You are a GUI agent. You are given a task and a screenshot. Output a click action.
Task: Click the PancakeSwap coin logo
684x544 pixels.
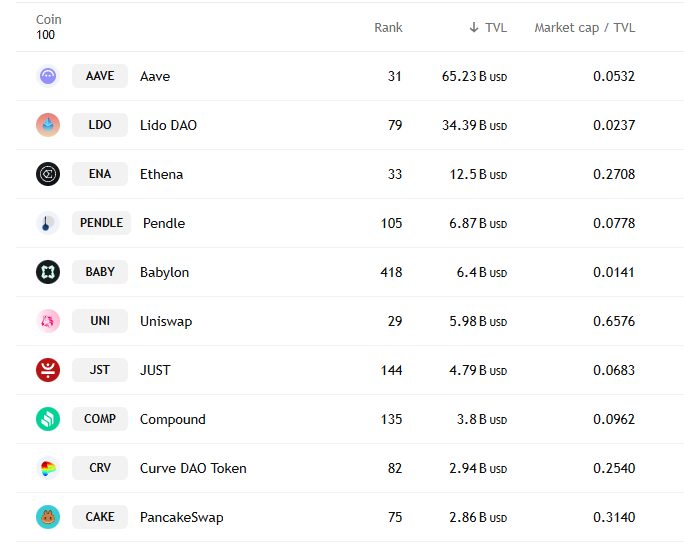point(48,517)
